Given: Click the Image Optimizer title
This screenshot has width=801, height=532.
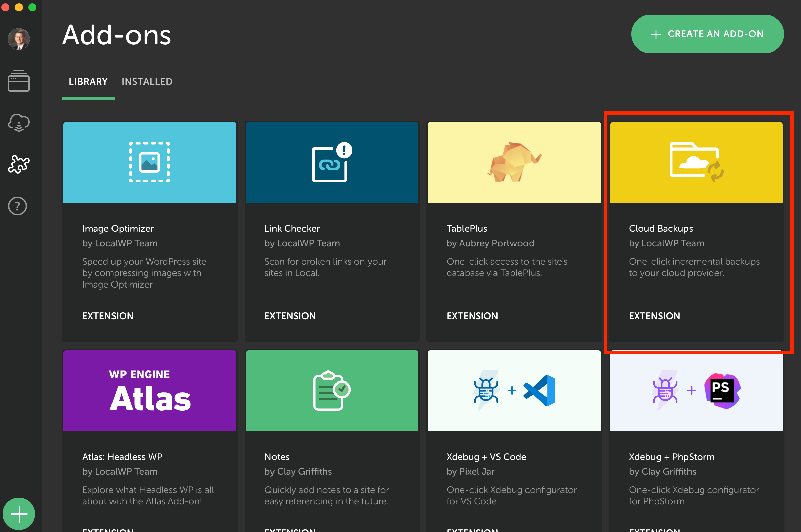Looking at the screenshot, I should [x=118, y=229].
